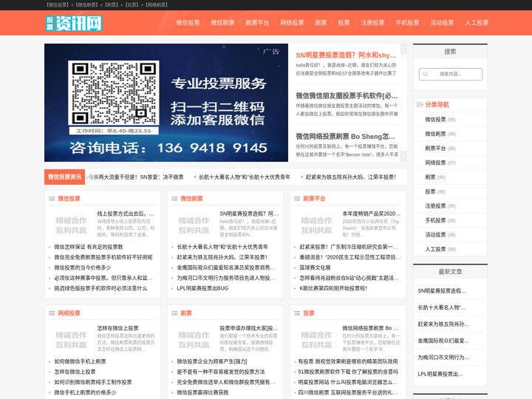Image resolution: width=532 pixels, height=399 pixels.
Task: Click the QR code advertisement banner
Action: [x=166, y=103]
